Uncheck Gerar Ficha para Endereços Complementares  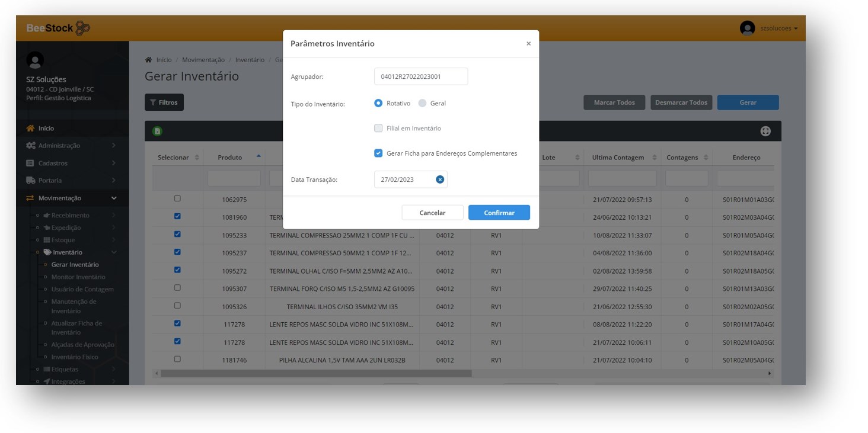tap(378, 153)
